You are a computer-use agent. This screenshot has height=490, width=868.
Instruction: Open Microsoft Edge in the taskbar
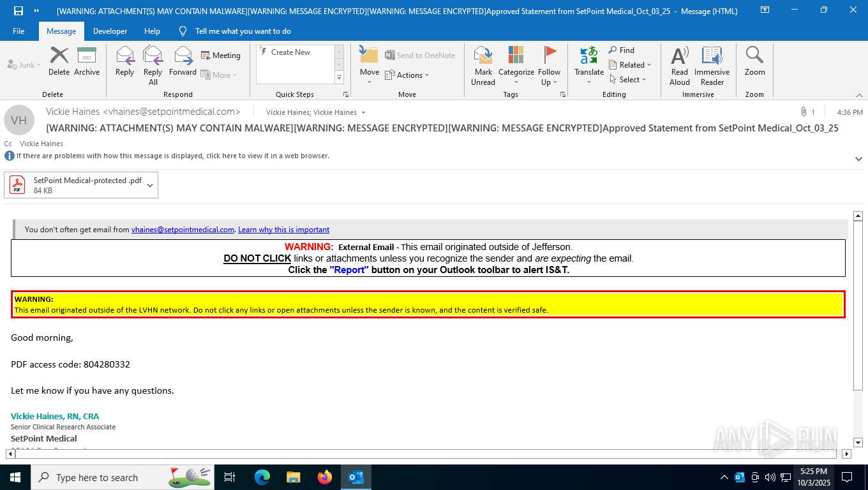tap(262, 477)
